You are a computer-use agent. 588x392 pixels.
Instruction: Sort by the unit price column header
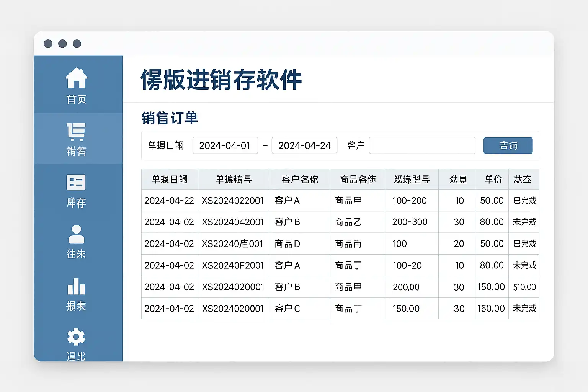pos(493,179)
